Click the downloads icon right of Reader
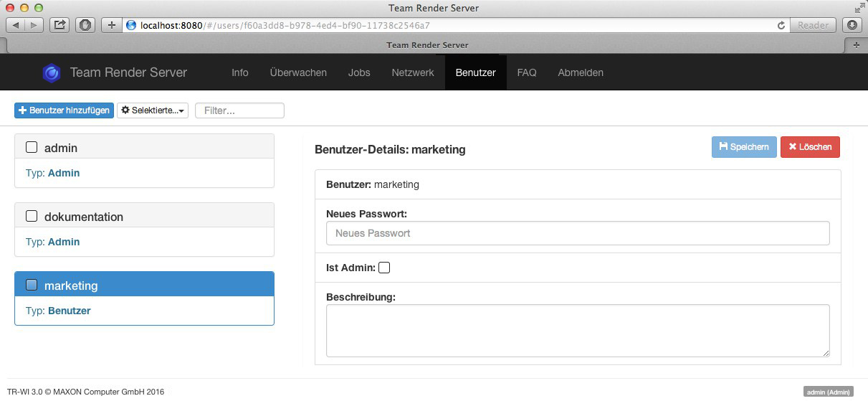This screenshot has height=401, width=868. tap(852, 25)
